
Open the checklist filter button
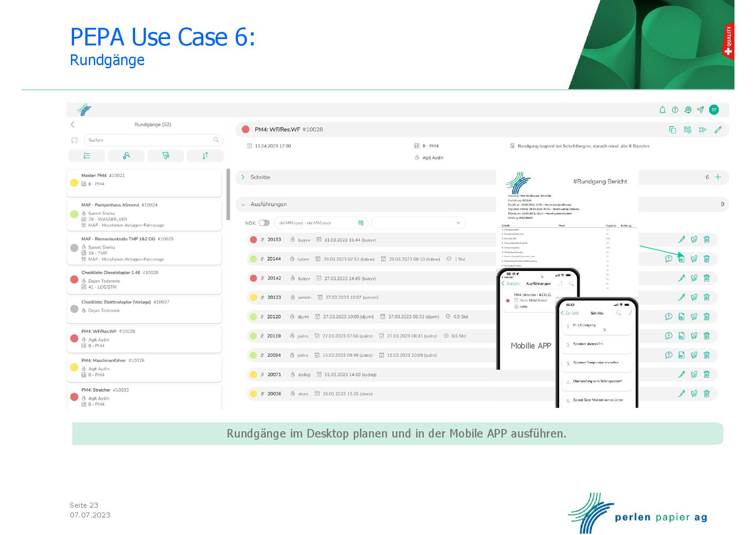87,156
